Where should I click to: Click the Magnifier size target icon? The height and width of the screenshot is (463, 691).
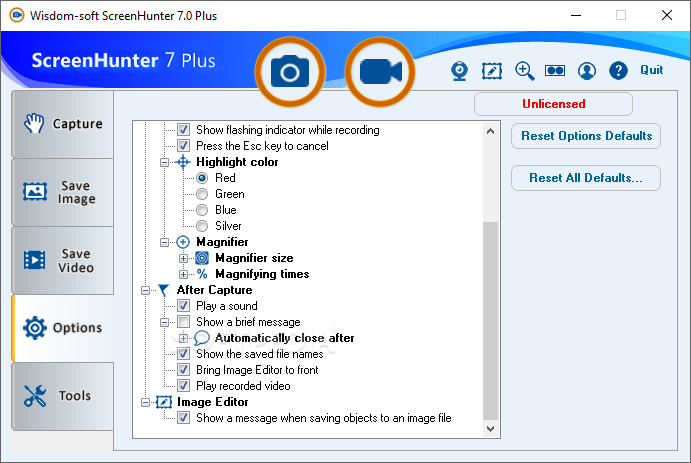202,258
